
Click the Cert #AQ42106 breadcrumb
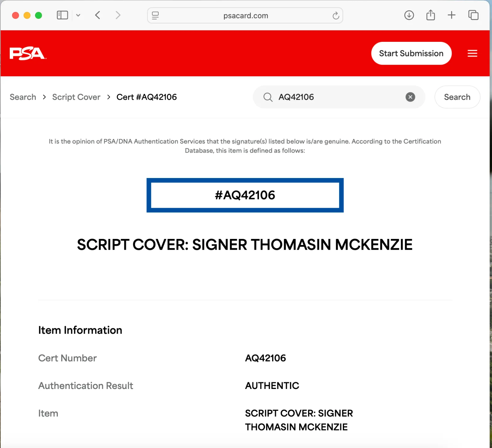pos(147,97)
